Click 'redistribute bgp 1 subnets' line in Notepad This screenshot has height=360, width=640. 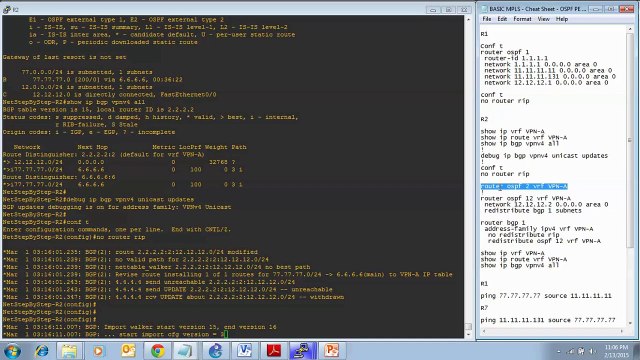click(x=533, y=211)
